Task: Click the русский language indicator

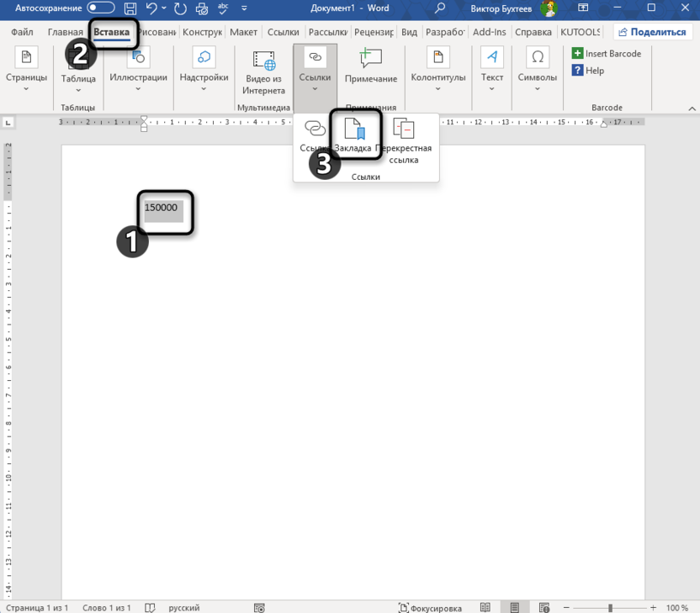Action: coord(184,607)
